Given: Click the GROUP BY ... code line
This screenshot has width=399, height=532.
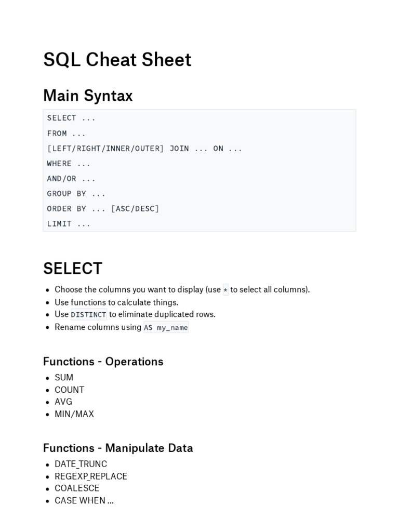Looking at the screenshot, I should (x=76, y=194).
